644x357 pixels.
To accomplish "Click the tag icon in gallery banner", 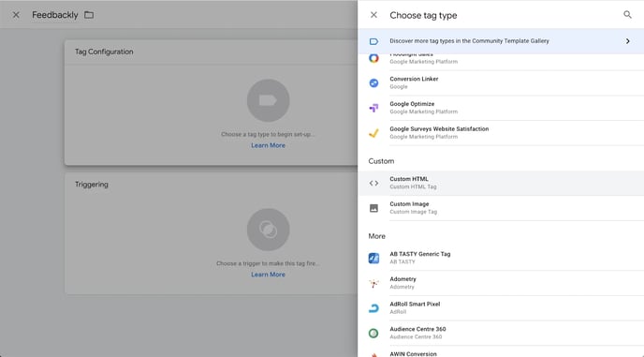I will coord(373,41).
